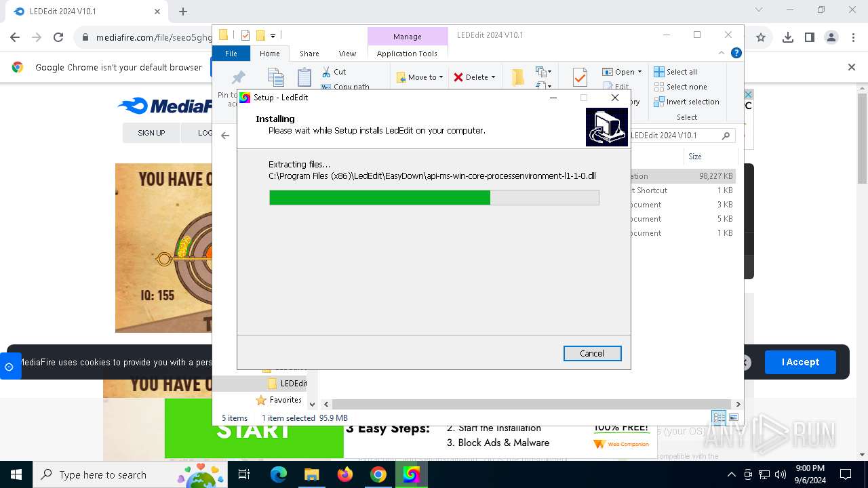The image size is (868, 488).
Task: Click the Explorer horizontal scrollbar
Action: (532, 404)
